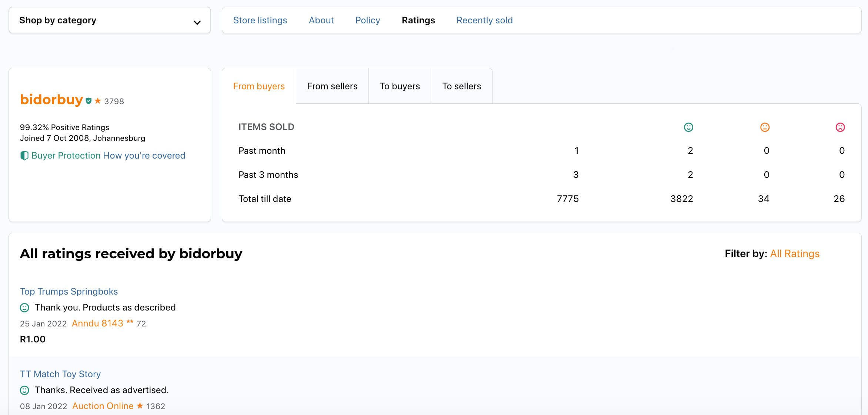Click the orange star next to 3798
This screenshot has width=868, height=415.
98,101
